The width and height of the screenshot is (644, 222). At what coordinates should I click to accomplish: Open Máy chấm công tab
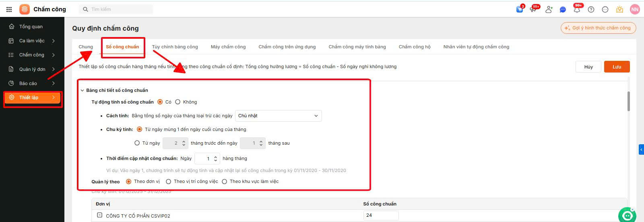[x=228, y=47]
